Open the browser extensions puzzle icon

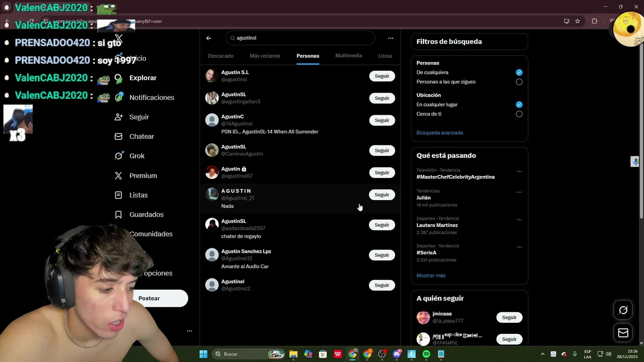tap(595, 21)
